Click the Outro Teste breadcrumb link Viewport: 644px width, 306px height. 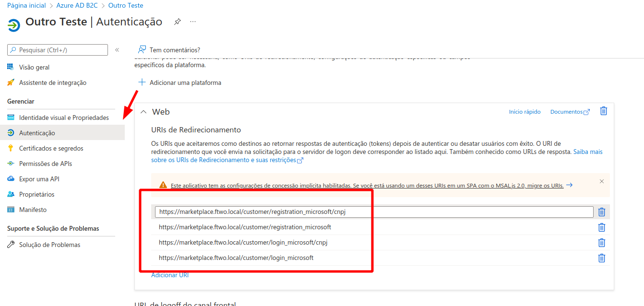pyautogui.click(x=126, y=5)
